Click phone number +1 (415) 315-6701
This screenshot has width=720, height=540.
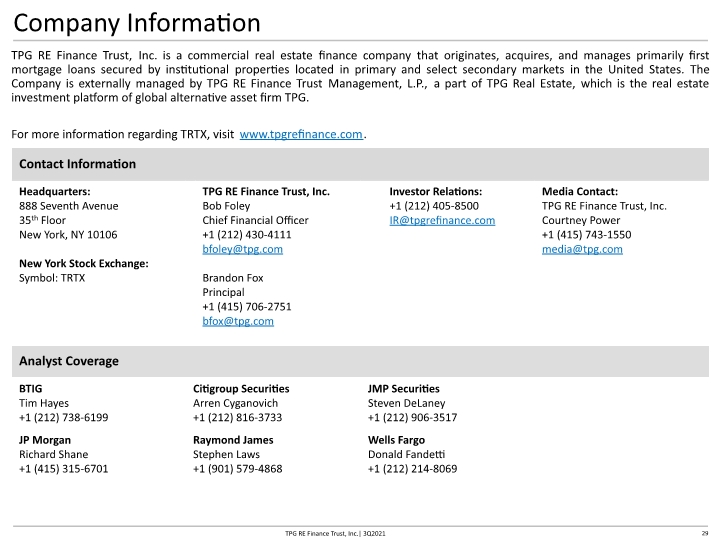63,469
